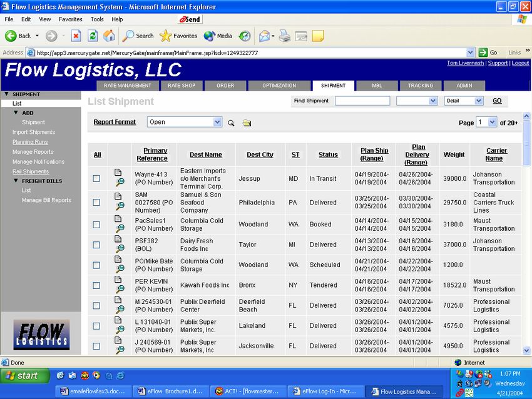
Task: Click magnifier detail icon for M 254530-01 shipment
Action: point(120,310)
